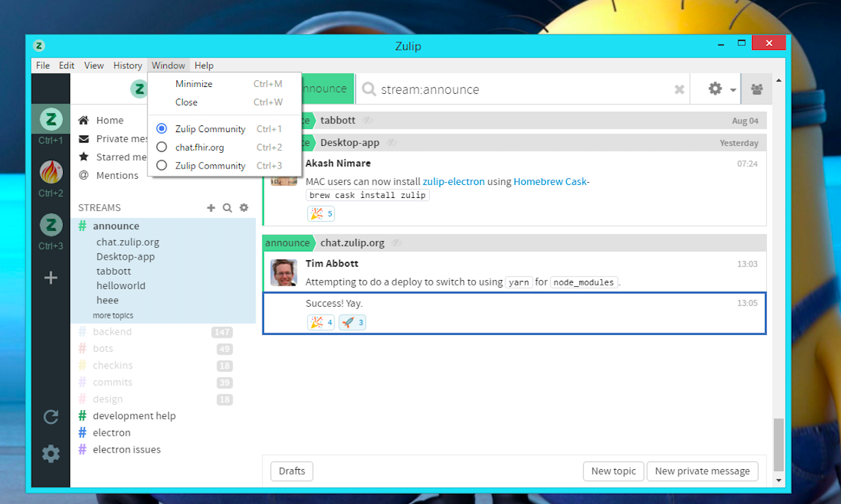Click the announce tag above chat.zulip.org topic
This screenshot has width=841, height=504.
coord(288,243)
